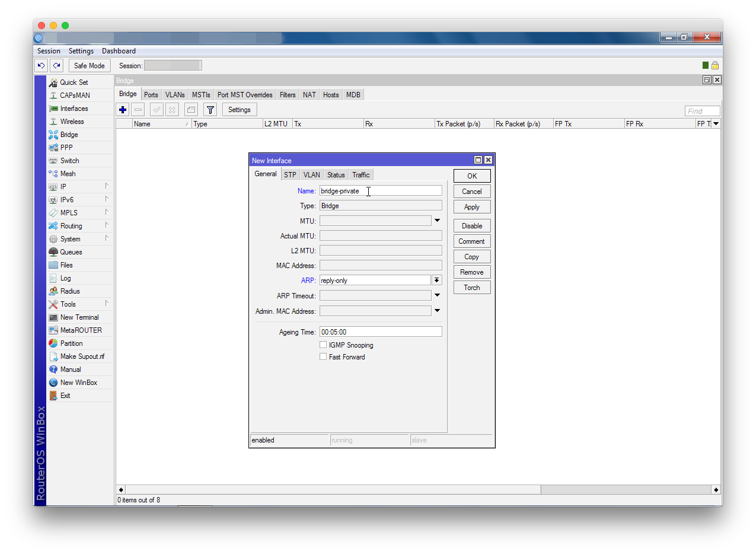Open the ARP mode dropdown
The width and height of the screenshot is (756, 554).
(x=436, y=281)
